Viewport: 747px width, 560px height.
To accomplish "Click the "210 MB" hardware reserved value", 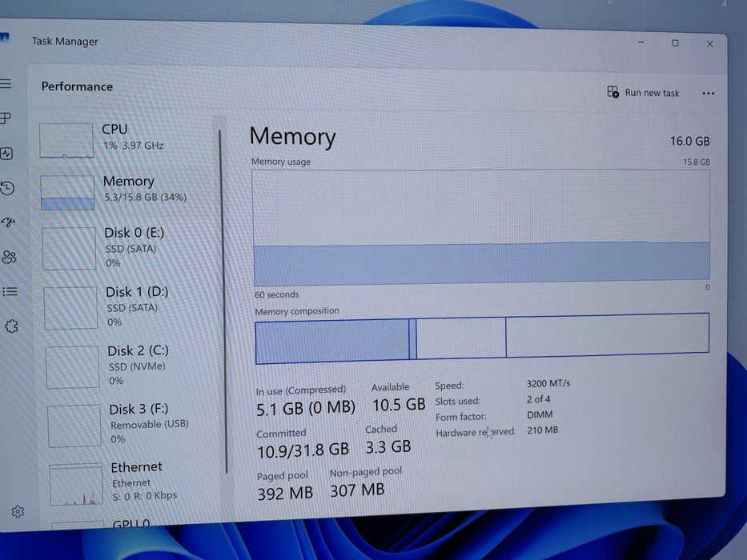I will [x=542, y=430].
